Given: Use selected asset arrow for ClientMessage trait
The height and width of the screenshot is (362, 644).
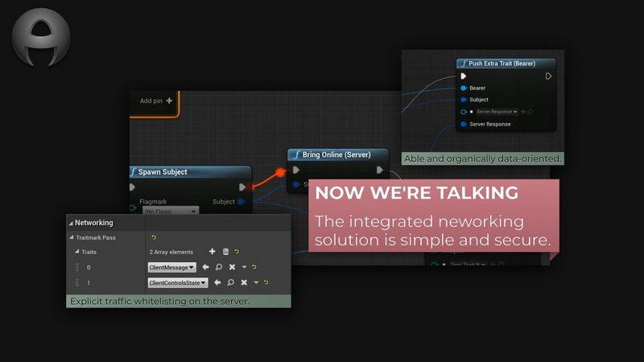Looking at the screenshot, I should point(205,267).
